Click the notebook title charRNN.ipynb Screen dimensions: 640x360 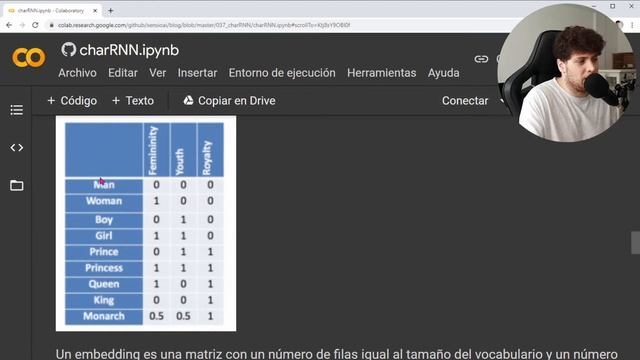[129, 50]
